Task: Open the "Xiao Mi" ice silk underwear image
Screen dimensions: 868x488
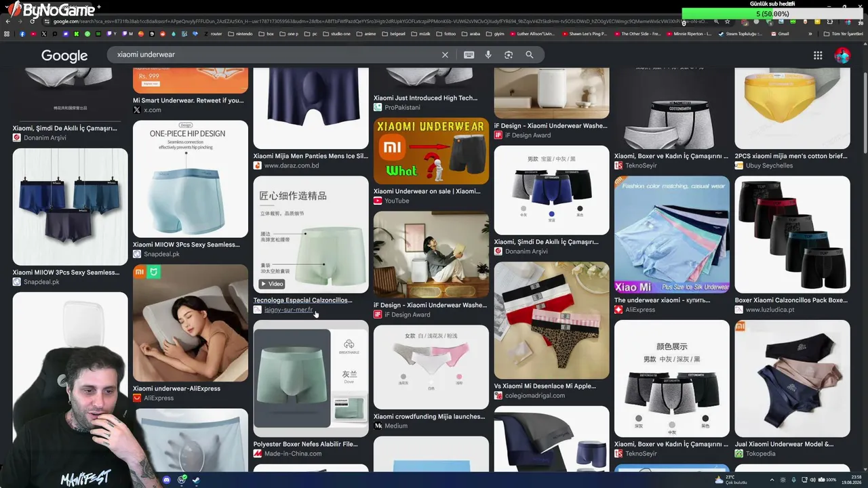Action: tap(672, 235)
